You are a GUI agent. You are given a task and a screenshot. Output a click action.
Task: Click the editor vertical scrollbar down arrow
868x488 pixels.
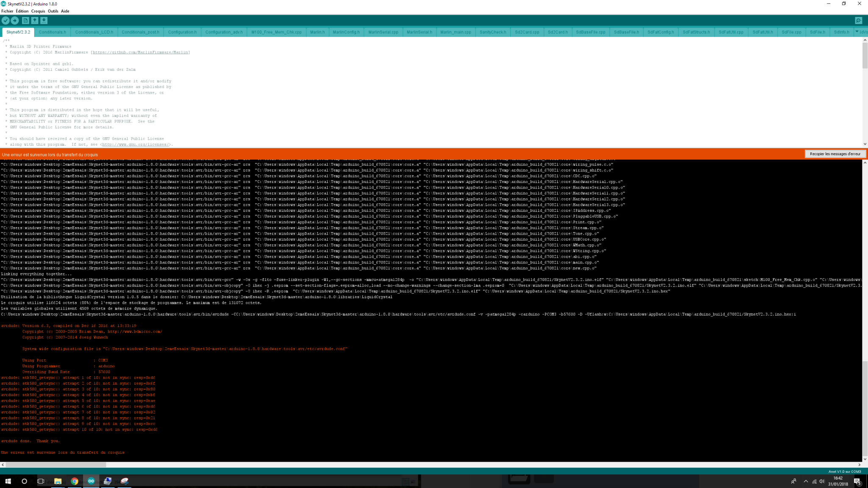pyautogui.click(x=865, y=144)
